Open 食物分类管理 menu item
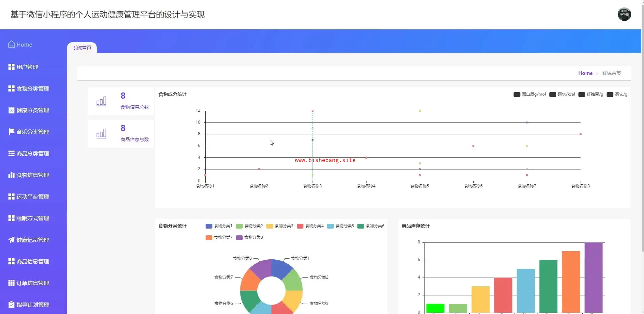Screen dimensions: 644x314 (x=33, y=88)
